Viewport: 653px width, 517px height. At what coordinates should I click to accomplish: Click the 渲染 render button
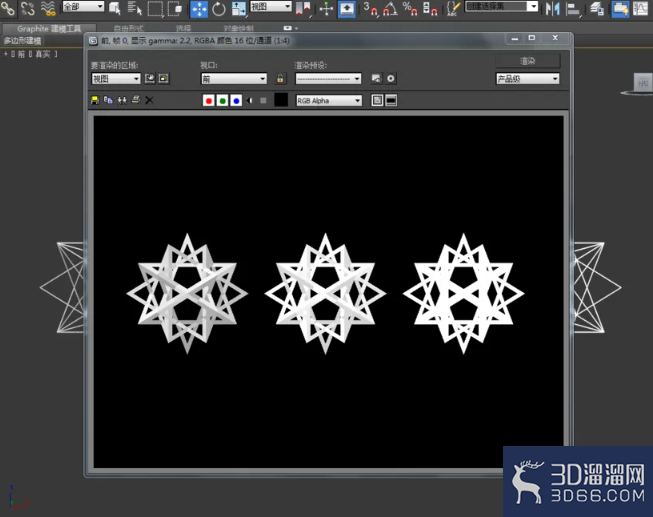[528, 61]
